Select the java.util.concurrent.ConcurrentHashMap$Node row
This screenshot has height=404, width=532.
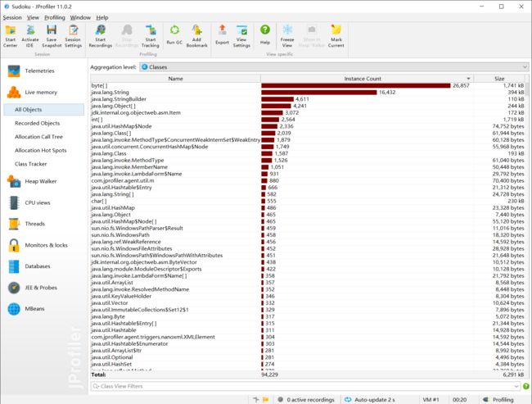pyautogui.click(x=308, y=147)
